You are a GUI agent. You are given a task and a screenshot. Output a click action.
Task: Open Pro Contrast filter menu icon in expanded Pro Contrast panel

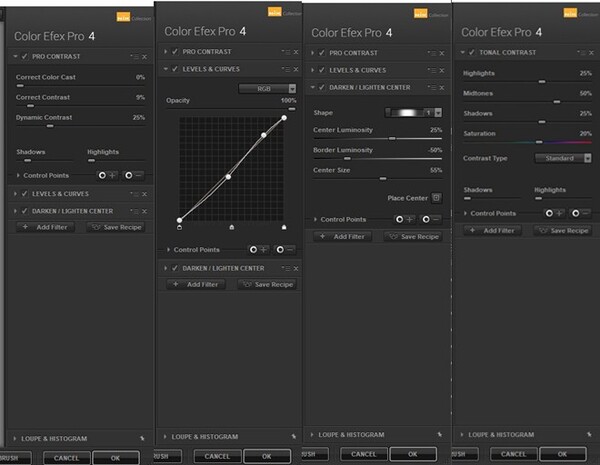click(x=135, y=57)
